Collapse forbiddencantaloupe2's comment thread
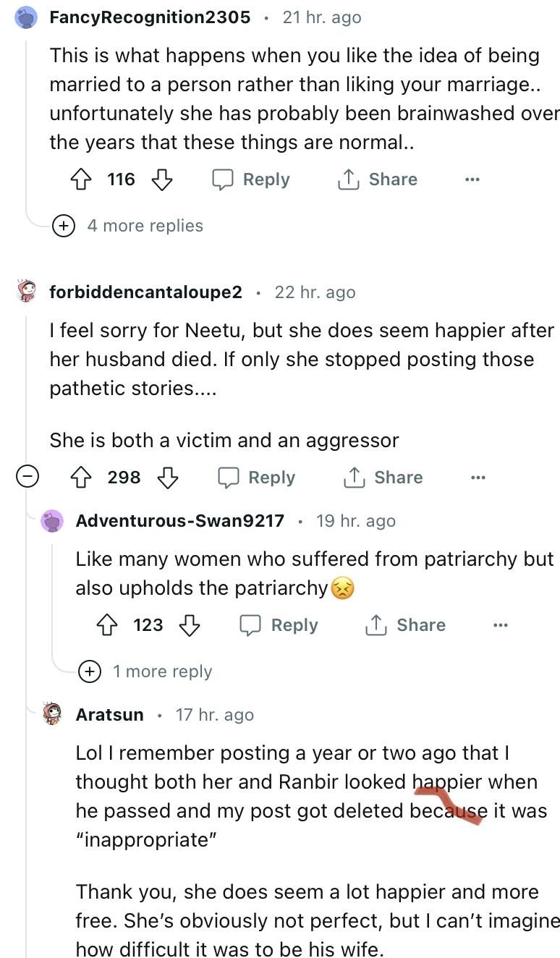The image size is (560, 958). coord(27,478)
